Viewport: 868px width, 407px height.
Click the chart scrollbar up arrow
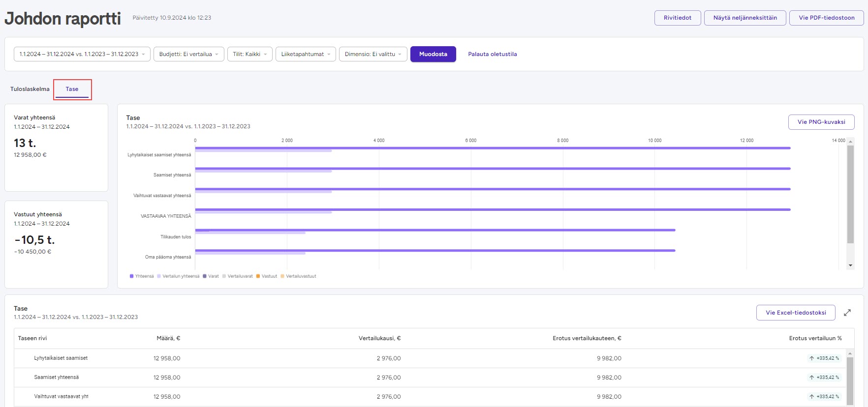click(850, 141)
